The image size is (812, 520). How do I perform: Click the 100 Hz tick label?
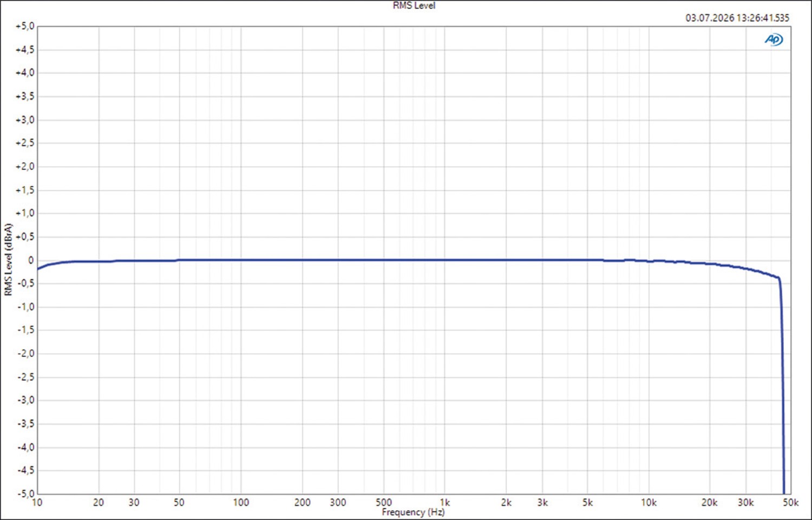point(241,502)
